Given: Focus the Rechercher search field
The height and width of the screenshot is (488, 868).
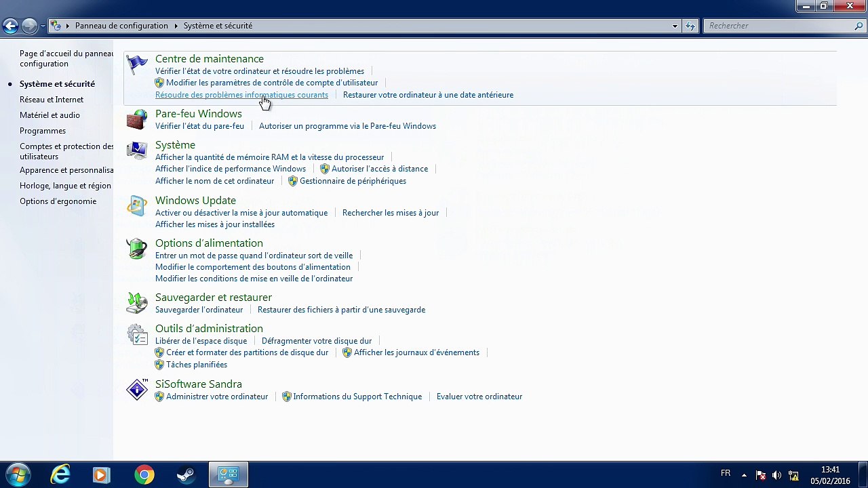Looking at the screenshot, I should [778, 26].
